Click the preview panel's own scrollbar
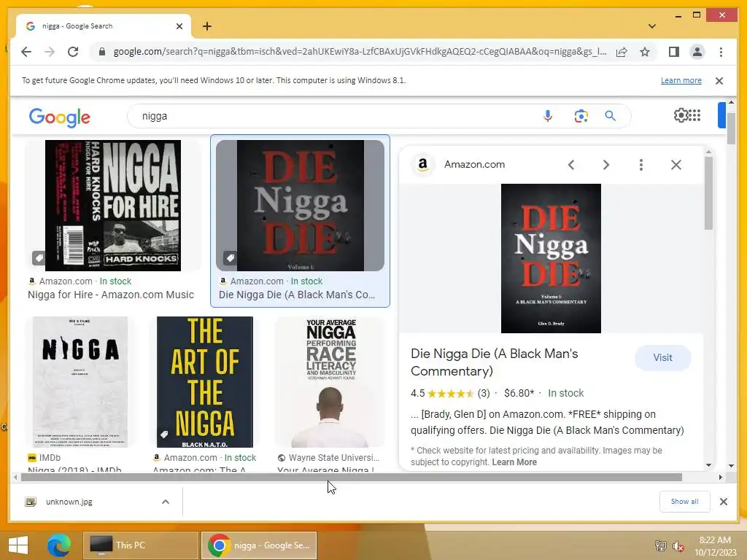 pos(708,192)
